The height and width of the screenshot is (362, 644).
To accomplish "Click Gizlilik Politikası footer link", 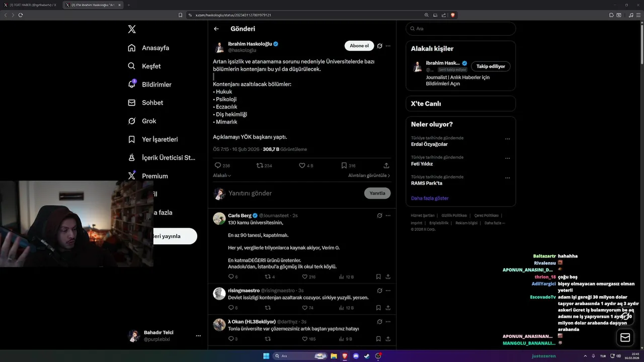I will [x=454, y=215].
